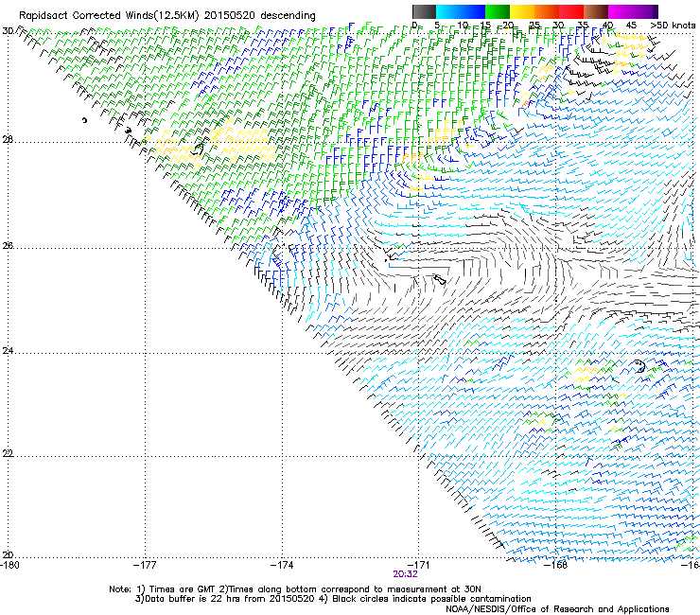
Task: Click the black circle marker near 28N -176
Action: pyautogui.click(x=198, y=149)
